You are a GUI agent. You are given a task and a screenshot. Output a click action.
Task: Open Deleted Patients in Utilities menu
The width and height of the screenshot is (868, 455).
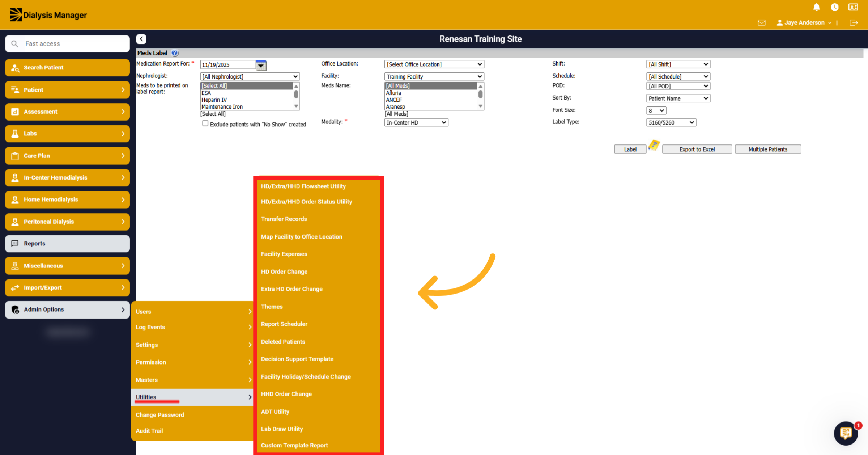283,342
